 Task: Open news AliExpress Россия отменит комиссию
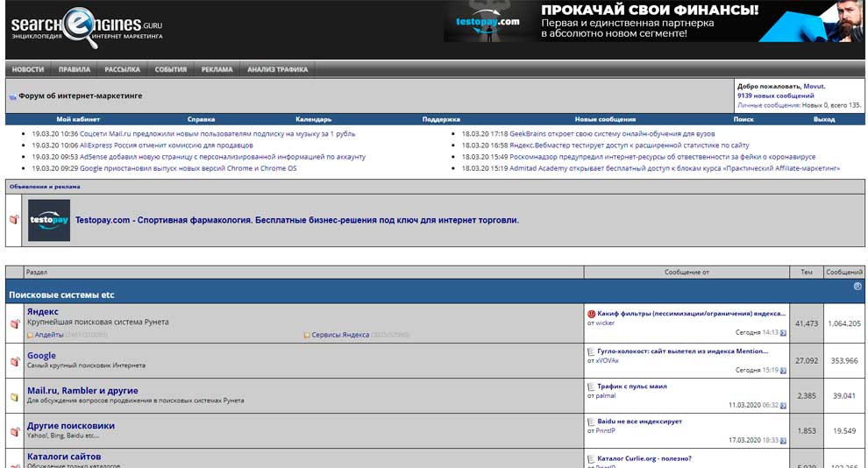166,145
